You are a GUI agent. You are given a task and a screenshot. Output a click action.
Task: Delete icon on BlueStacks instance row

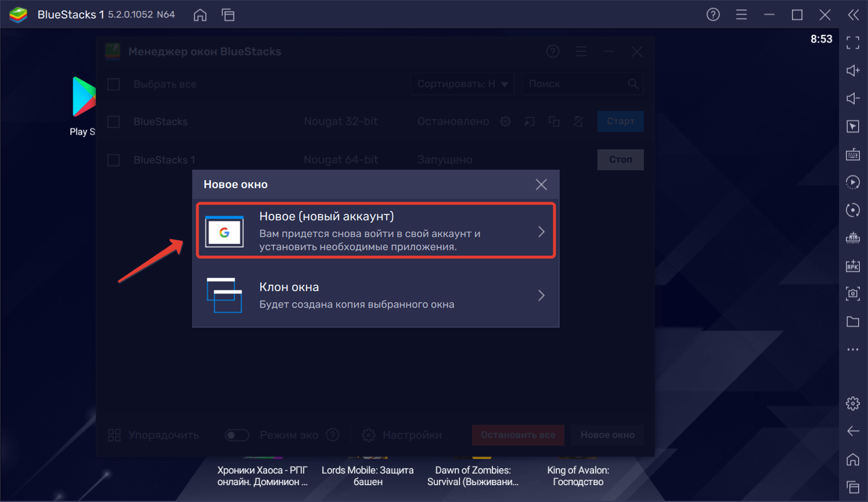click(578, 121)
